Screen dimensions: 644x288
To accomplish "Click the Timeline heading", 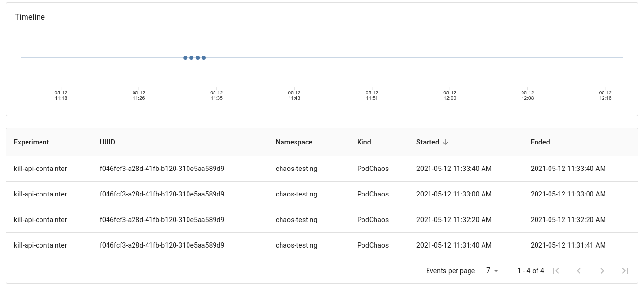I will click(x=30, y=17).
